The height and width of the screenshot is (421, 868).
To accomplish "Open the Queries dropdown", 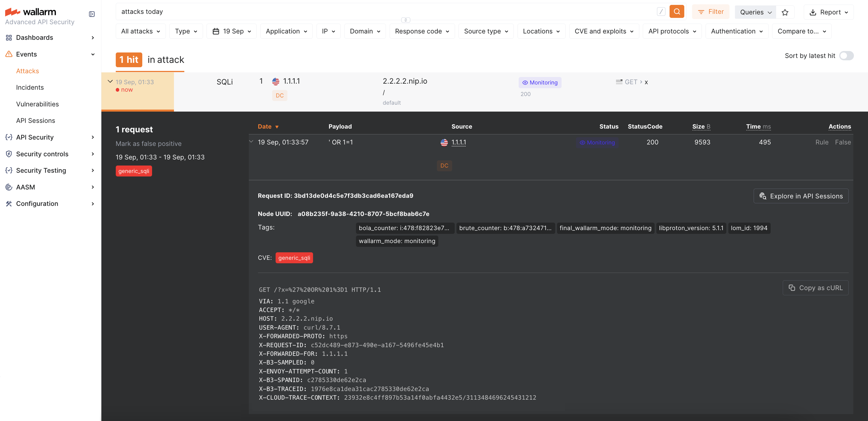I will pos(755,12).
